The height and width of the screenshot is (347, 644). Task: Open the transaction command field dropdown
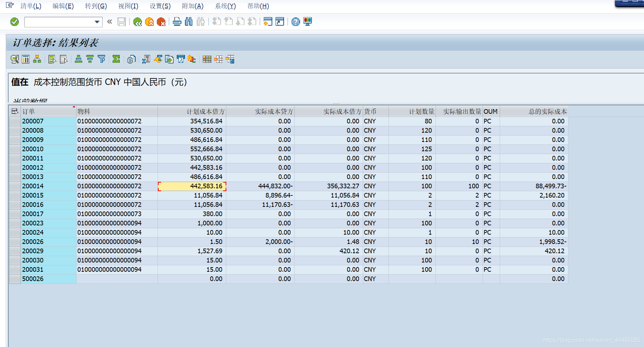pyautogui.click(x=97, y=22)
